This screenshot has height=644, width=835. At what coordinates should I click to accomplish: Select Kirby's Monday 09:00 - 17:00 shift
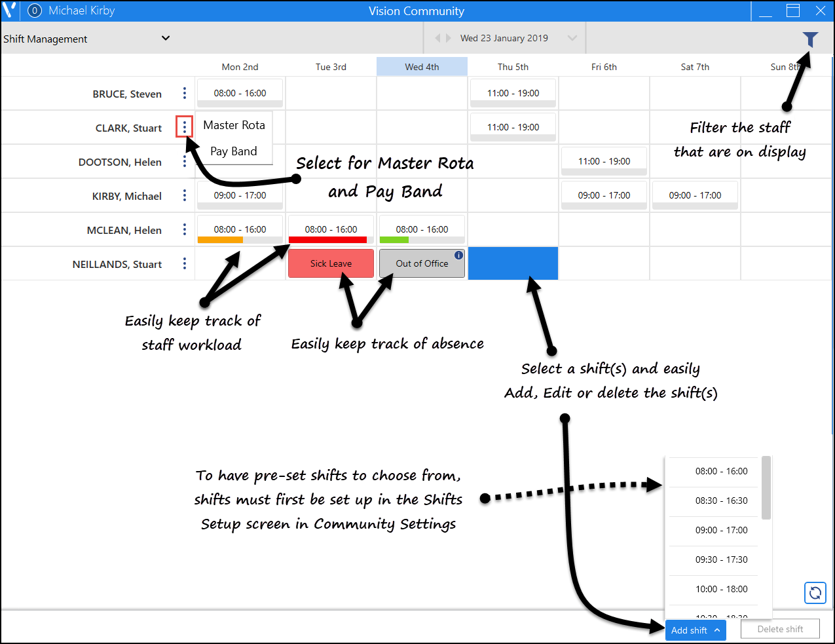pos(240,195)
